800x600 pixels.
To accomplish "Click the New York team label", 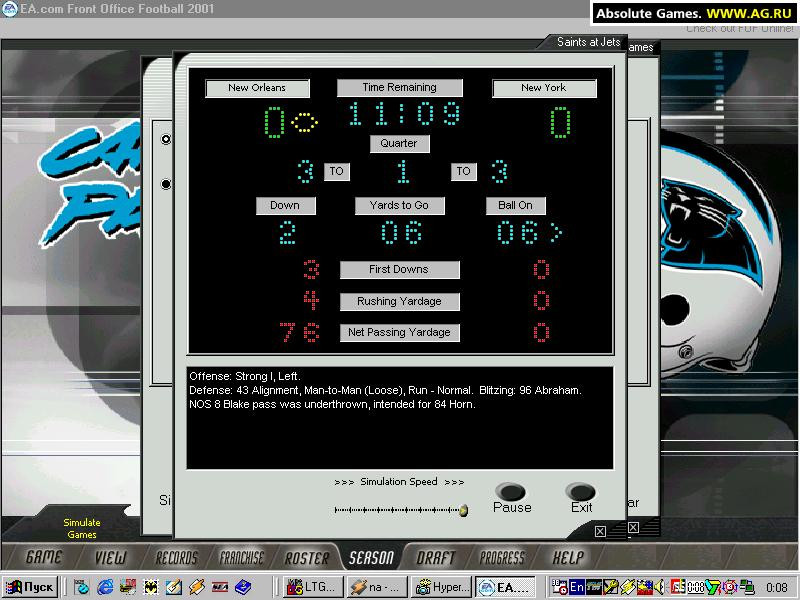I will (x=544, y=88).
